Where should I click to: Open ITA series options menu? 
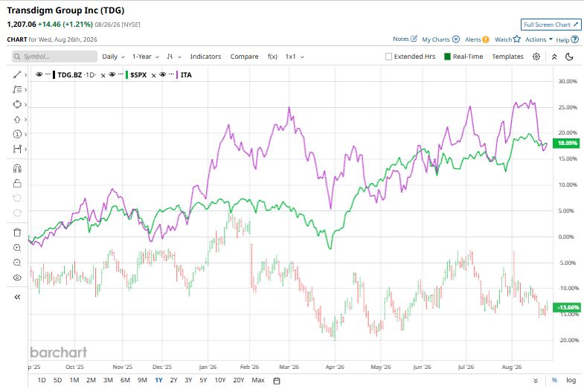(171, 74)
